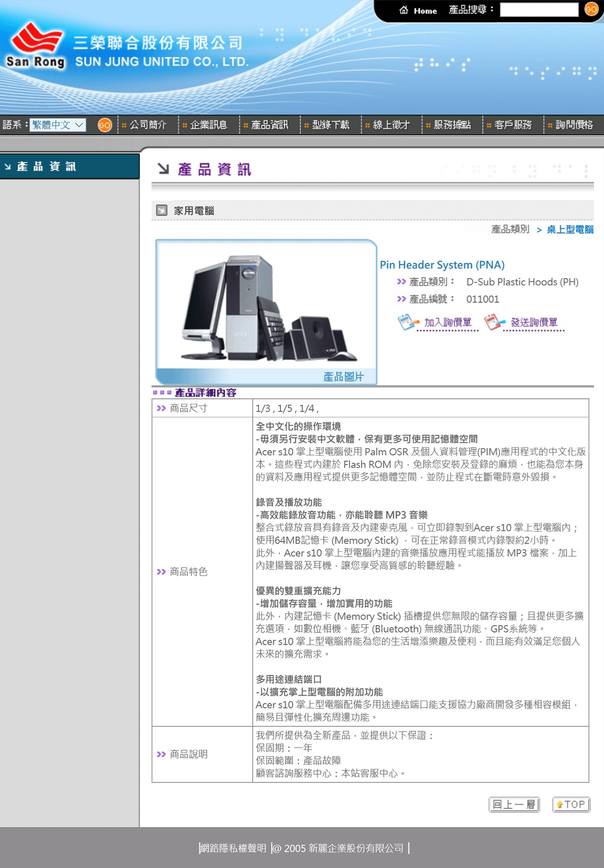The image size is (604, 868).
Task: Click the Pin Header System (PNA) title
Action: (x=442, y=265)
